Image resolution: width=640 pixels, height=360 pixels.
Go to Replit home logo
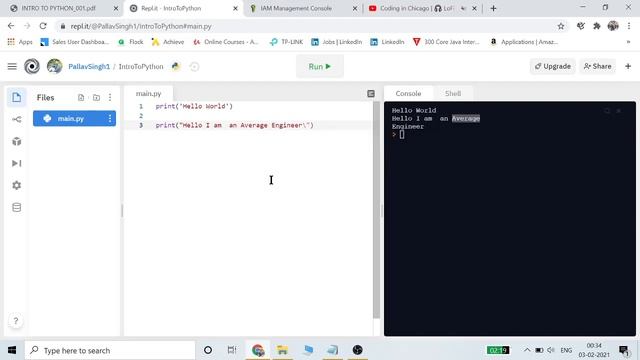(x=32, y=66)
